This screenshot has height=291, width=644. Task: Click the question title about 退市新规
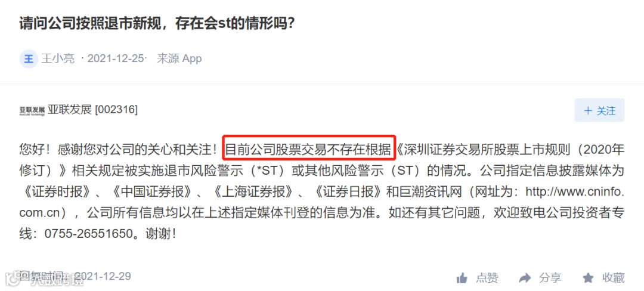tap(157, 24)
